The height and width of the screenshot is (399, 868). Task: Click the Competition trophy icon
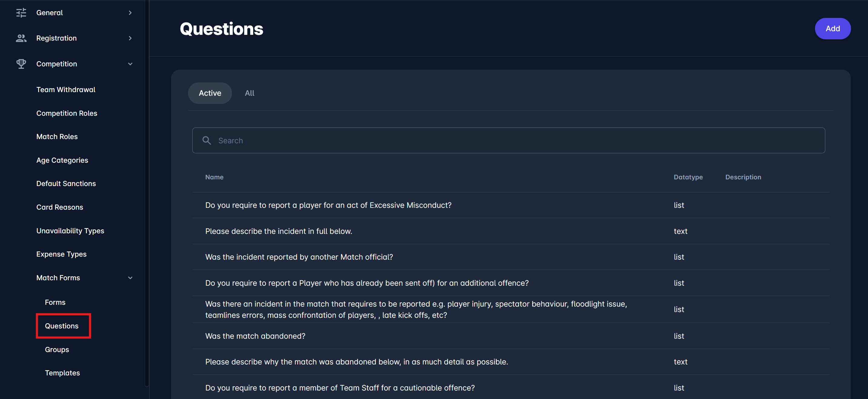click(21, 64)
